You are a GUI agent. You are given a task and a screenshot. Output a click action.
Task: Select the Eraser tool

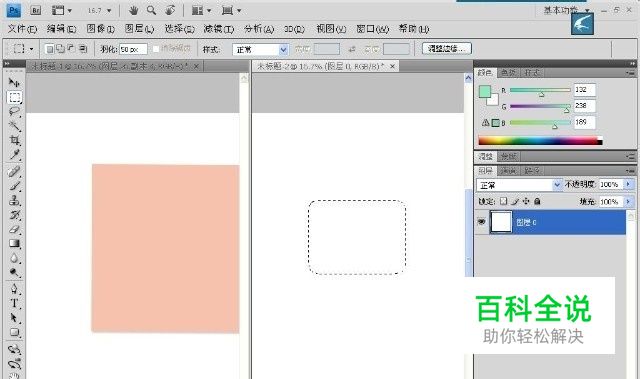tap(14, 229)
